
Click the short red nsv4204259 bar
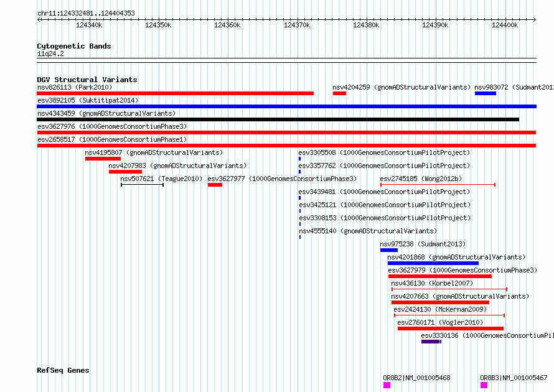[339, 93]
